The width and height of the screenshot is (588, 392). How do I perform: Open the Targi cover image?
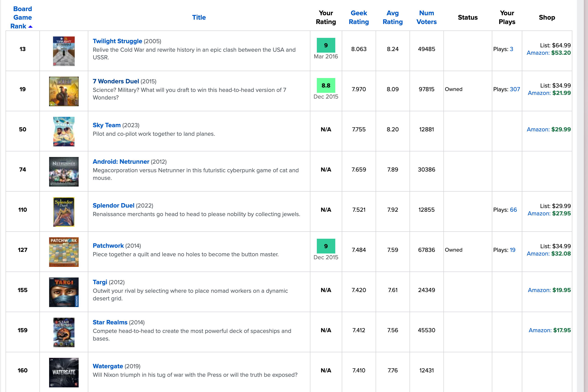pyautogui.click(x=64, y=292)
